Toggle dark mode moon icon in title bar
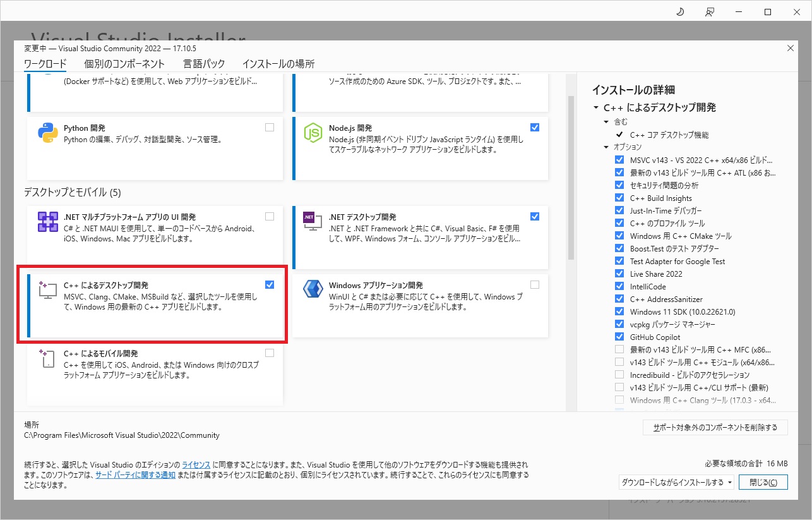This screenshot has width=812, height=520. click(680, 11)
